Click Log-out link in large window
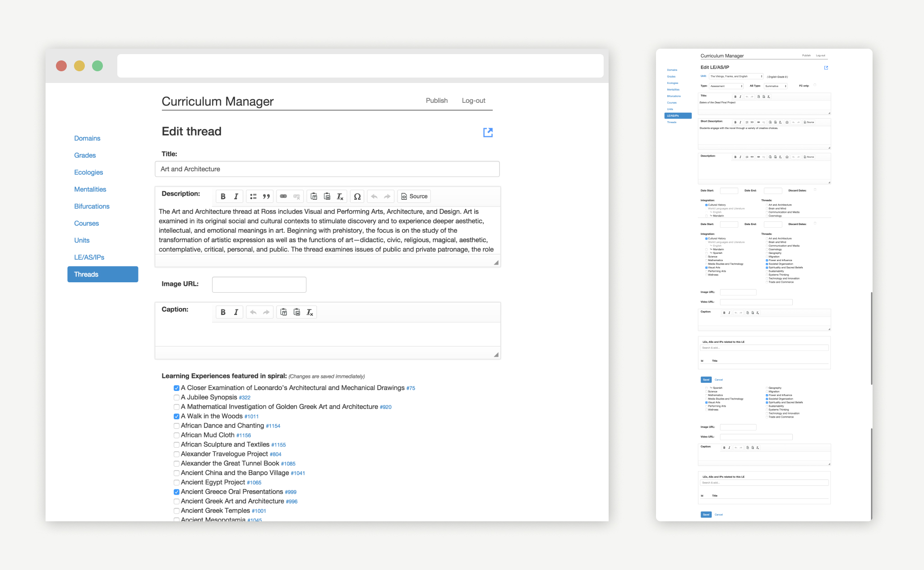This screenshot has width=924, height=570. [x=473, y=101]
